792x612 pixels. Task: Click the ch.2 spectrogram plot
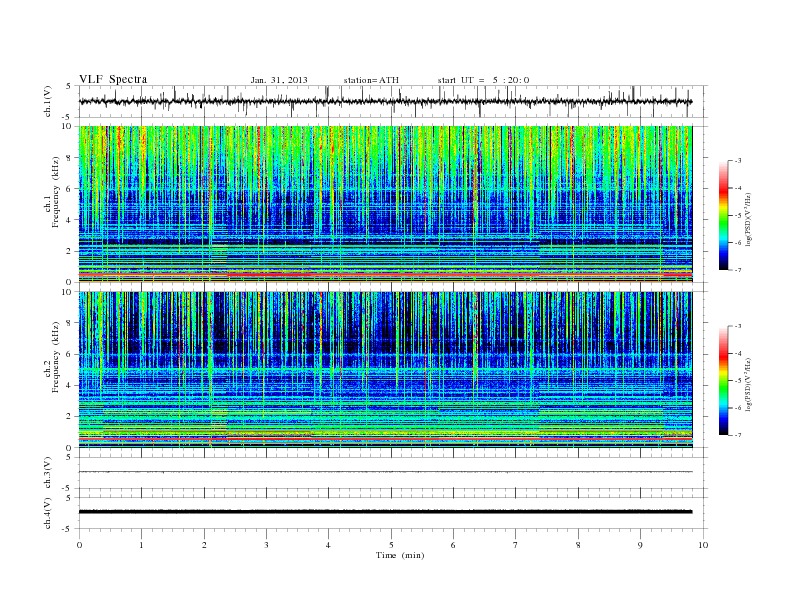(386, 370)
